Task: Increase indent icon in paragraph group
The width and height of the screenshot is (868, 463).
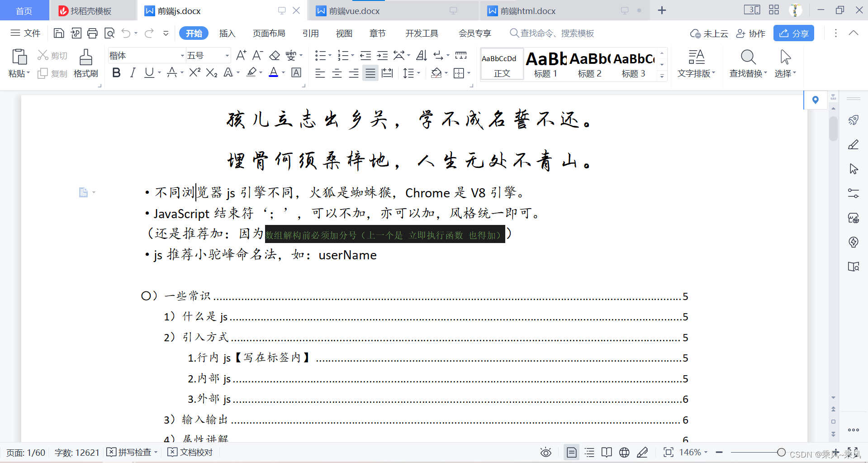Action: click(x=383, y=55)
